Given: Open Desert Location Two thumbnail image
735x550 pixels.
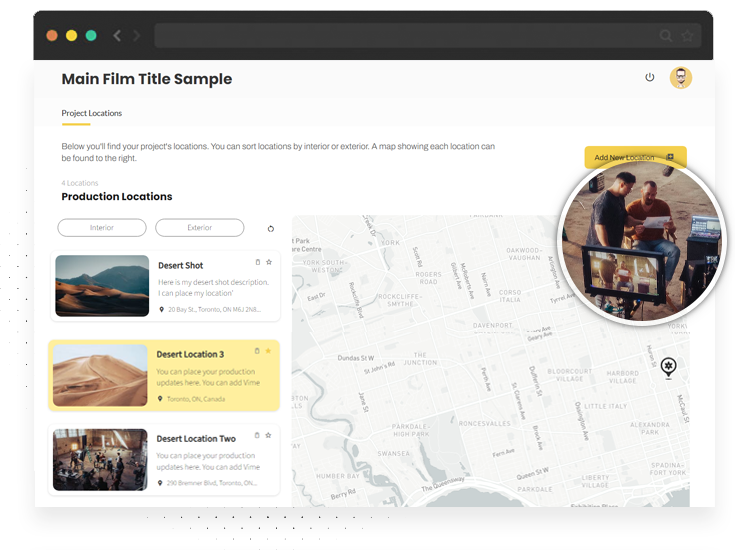Looking at the screenshot, I should pyautogui.click(x=100, y=460).
